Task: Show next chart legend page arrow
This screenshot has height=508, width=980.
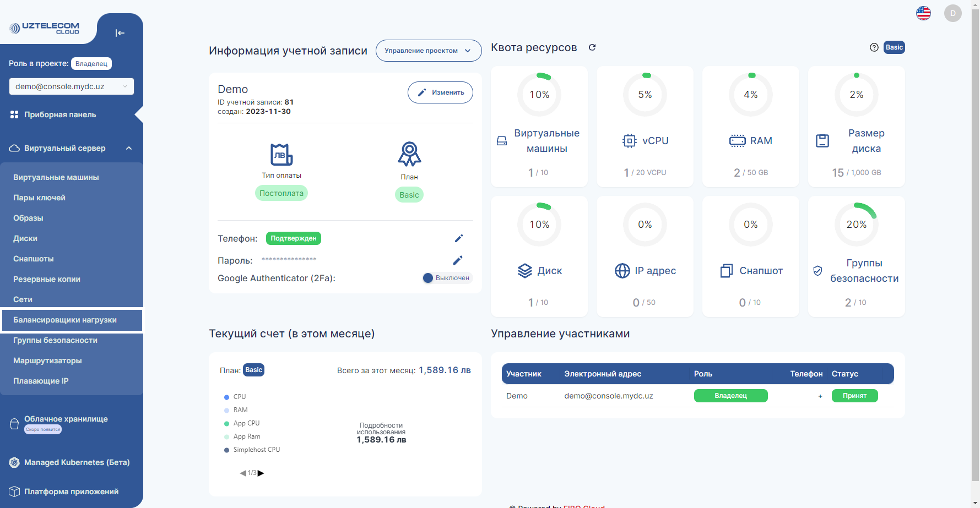Action: (261, 473)
